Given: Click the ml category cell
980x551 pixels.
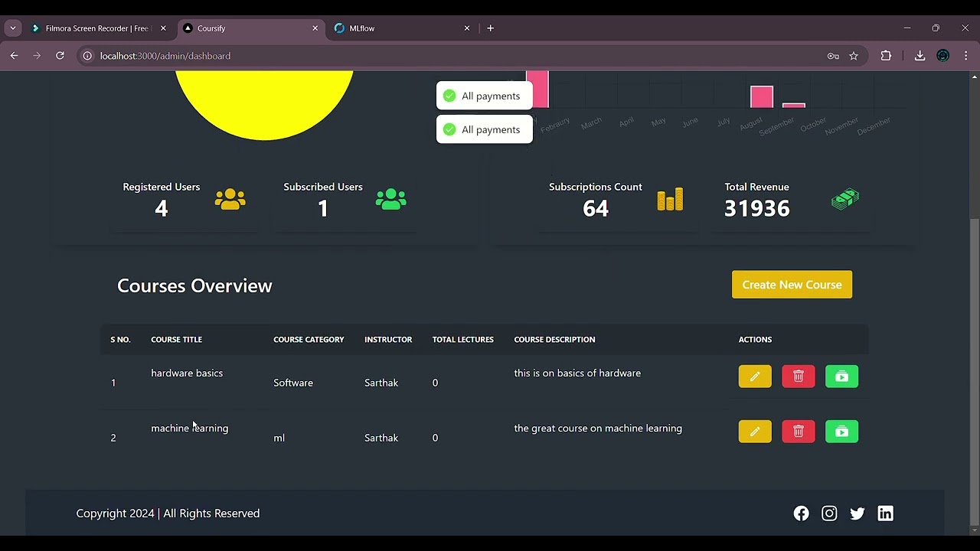Looking at the screenshot, I should tap(279, 438).
